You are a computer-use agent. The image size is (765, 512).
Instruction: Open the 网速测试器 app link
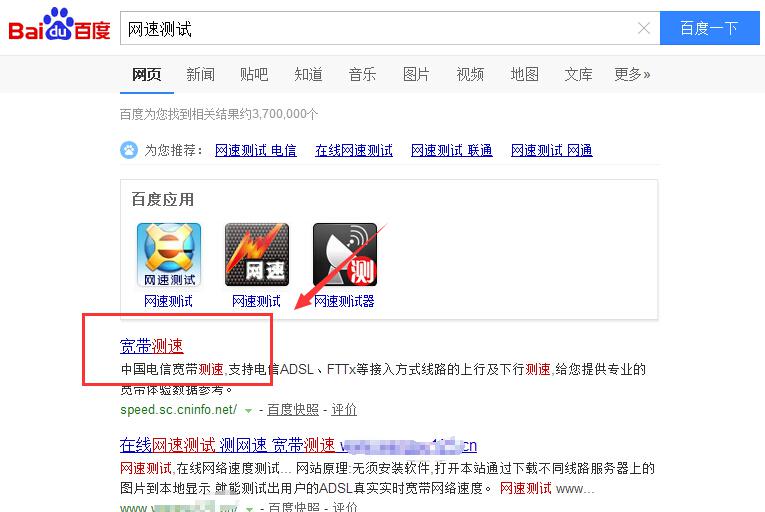point(344,301)
